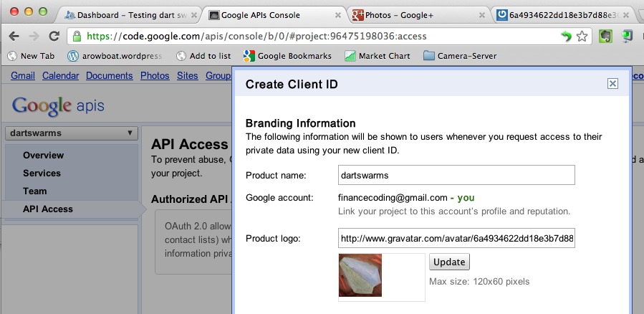Image resolution: width=644 pixels, height=314 pixels.
Task: Click the green arrow icon in address bar
Action: 567,36
